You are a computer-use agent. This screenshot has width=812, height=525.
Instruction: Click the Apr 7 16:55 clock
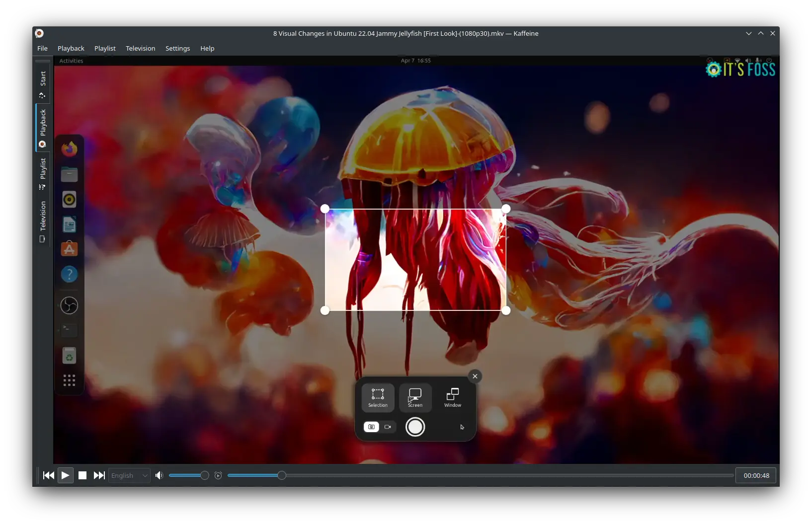[x=415, y=61]
